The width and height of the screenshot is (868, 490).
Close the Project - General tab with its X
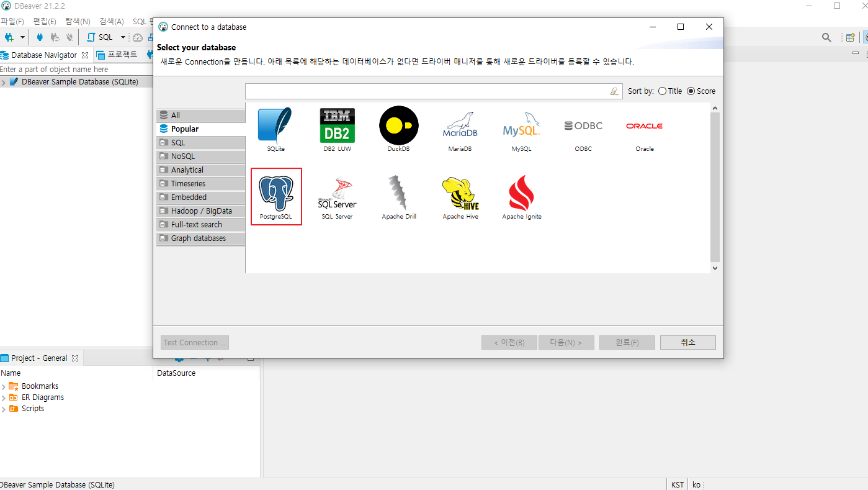click(x=75, y=358)
